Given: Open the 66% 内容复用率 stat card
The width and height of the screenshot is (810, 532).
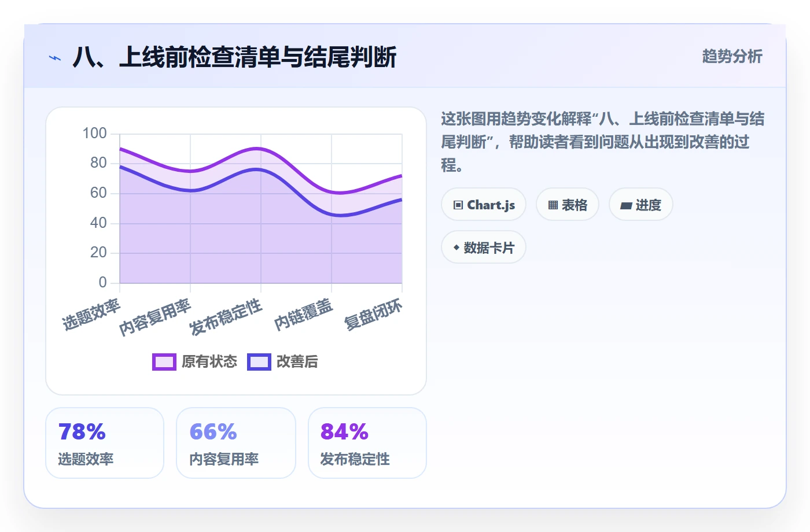Looking at the screenshot, I should click(236, 443).
